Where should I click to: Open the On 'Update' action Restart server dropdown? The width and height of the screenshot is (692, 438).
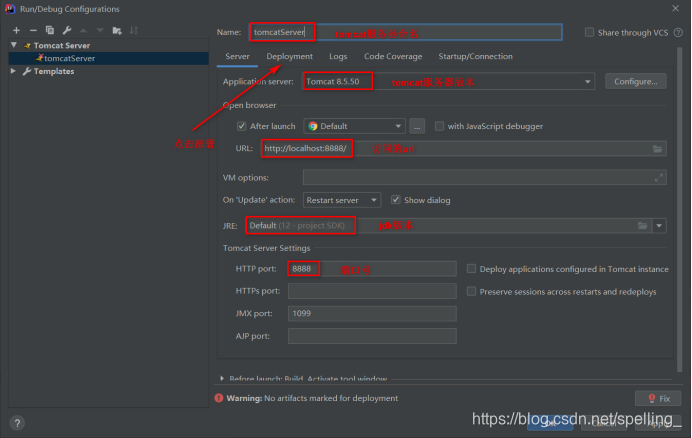click(x=342, y=200)
